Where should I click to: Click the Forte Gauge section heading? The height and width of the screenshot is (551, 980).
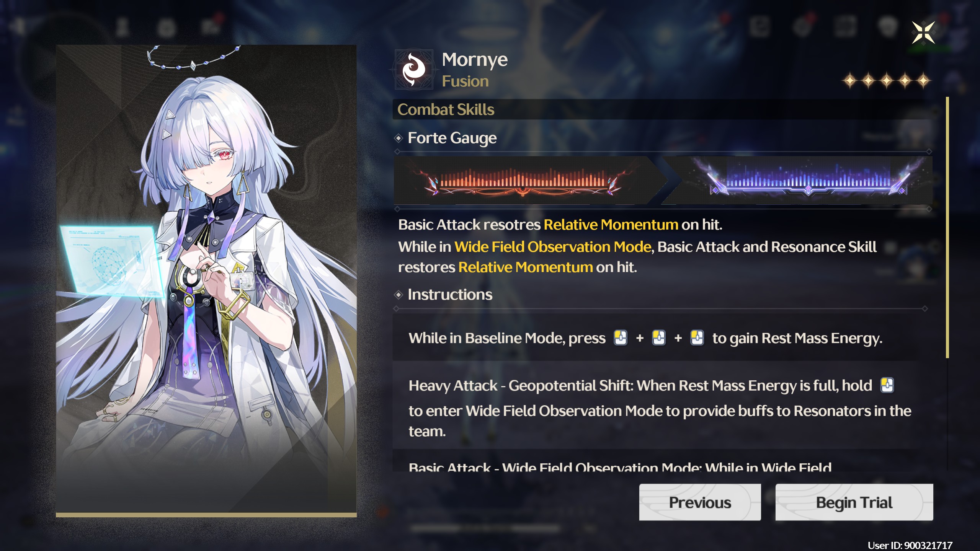[x=452, y=138]
